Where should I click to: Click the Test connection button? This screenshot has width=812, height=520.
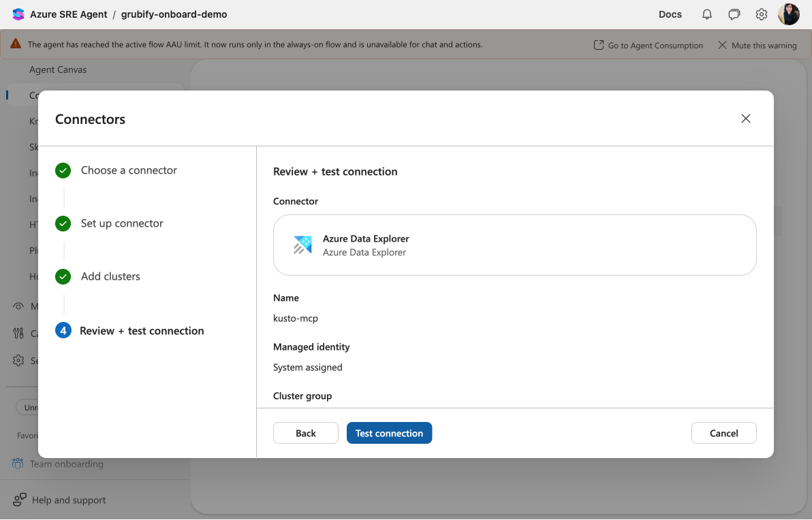(x=390, y=433)
